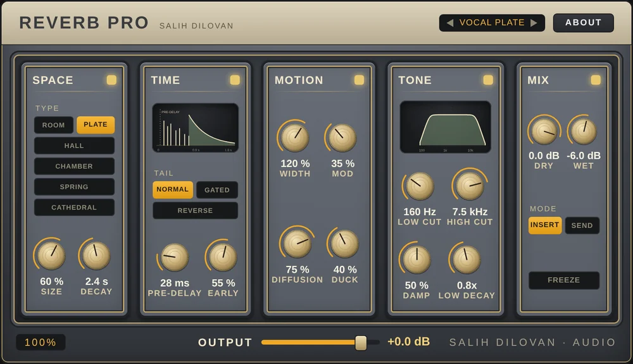
Task: Click the 2.4 s decay value
Action: pyautogui.click(x=96, y=281)
